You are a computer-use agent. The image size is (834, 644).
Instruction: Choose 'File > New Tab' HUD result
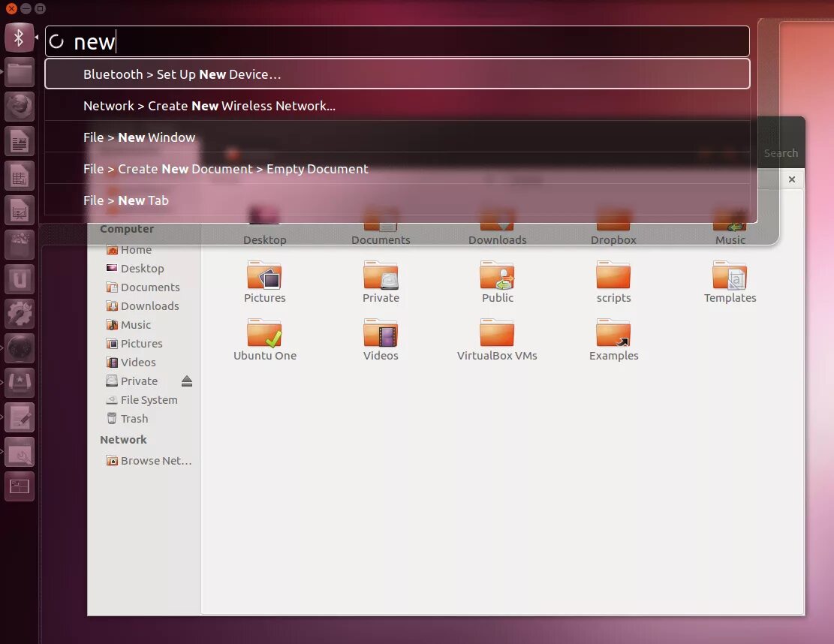click(x=397, y=200)
